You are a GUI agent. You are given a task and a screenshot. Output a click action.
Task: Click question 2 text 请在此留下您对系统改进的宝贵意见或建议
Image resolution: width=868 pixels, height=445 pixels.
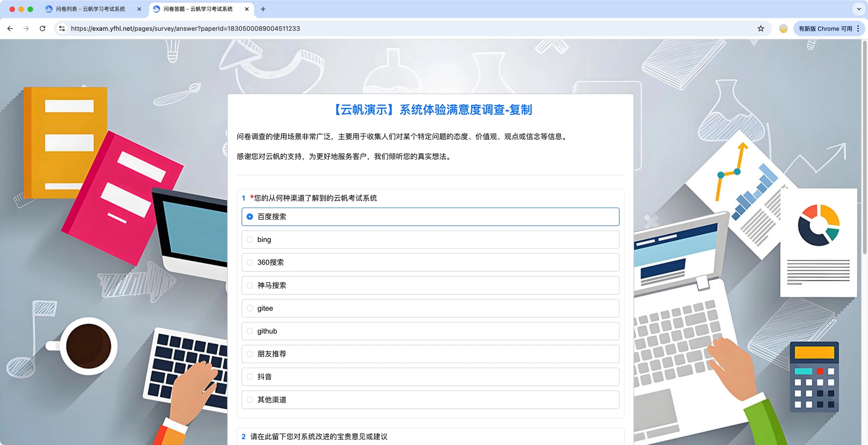(x=319, y=437)
